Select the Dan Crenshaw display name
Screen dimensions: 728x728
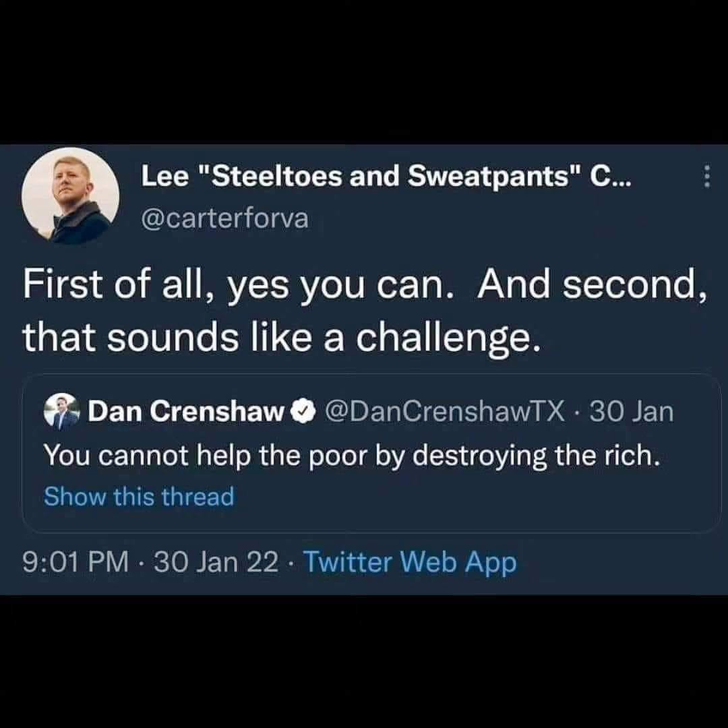(x=186, y=411)
